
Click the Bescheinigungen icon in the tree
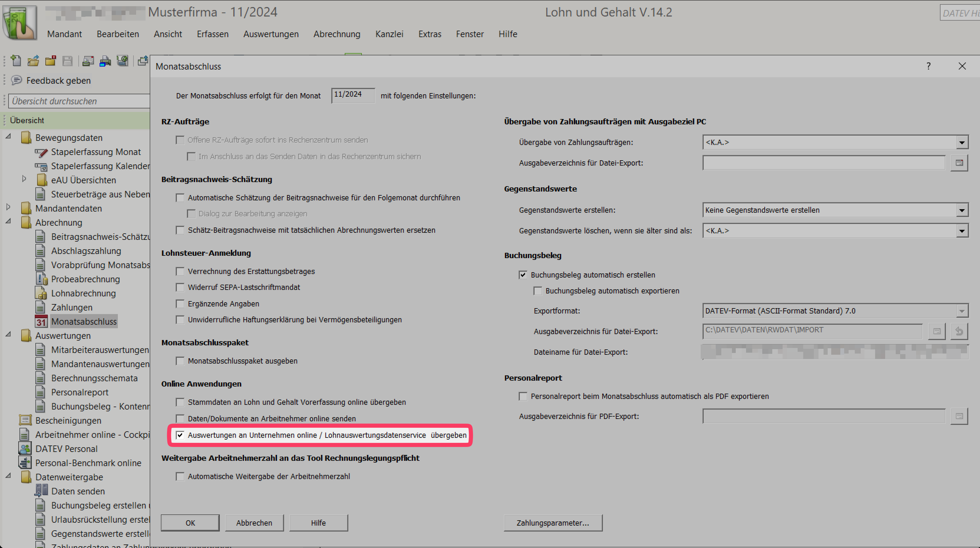pos(26,420)
